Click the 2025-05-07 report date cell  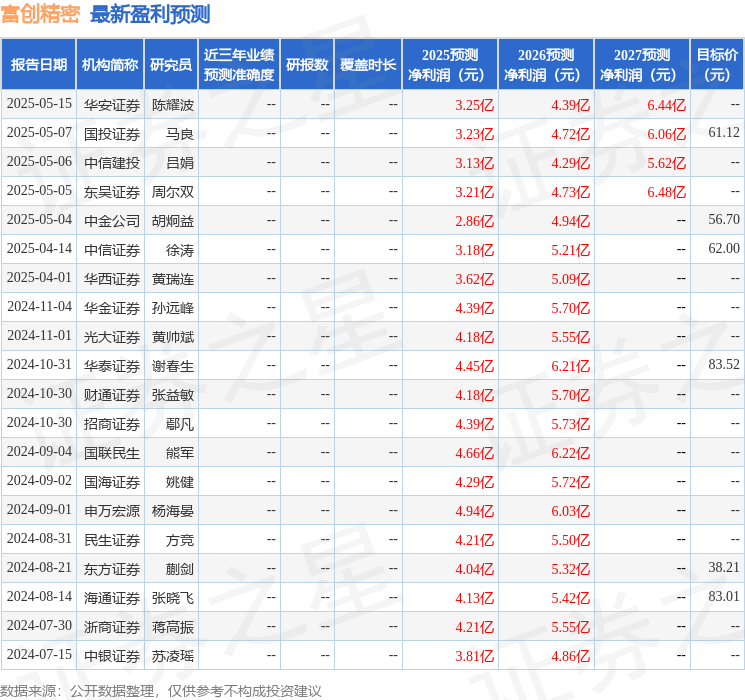tap(39, 133)
